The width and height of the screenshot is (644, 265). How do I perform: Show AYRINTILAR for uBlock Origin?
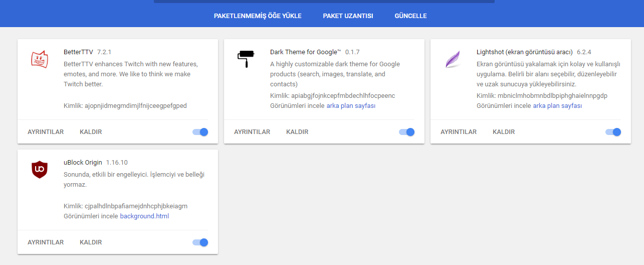pos(46,242)
